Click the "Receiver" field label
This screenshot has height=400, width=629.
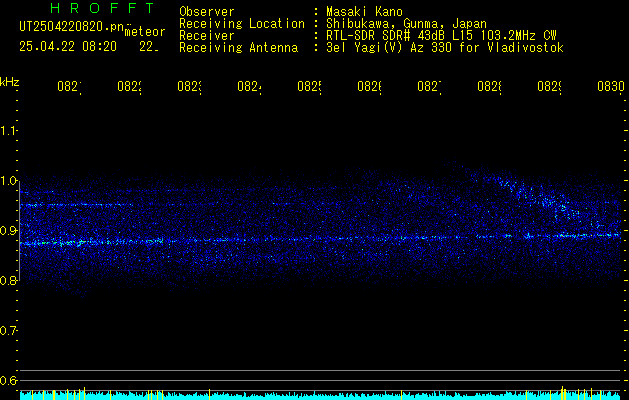click(x=207, y=36)
